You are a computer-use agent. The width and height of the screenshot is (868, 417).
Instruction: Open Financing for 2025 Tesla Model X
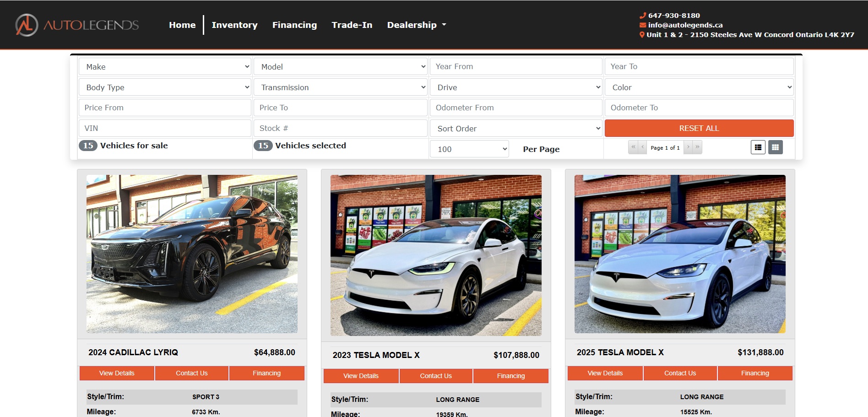click(x=755, y=373)
